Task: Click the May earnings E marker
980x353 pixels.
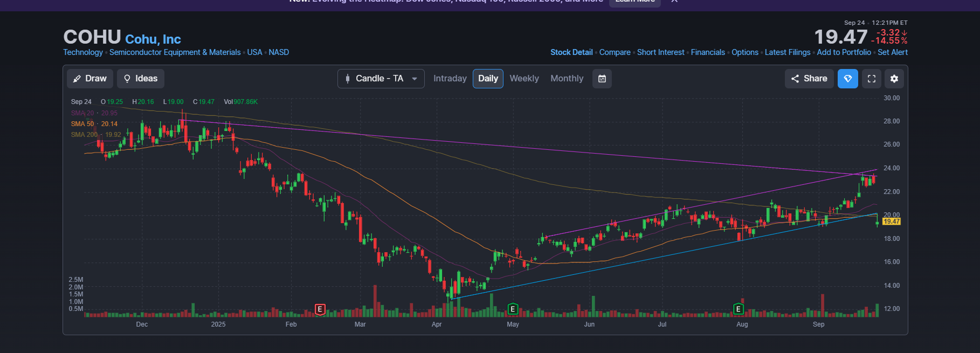Action: [x=513, y=309]
